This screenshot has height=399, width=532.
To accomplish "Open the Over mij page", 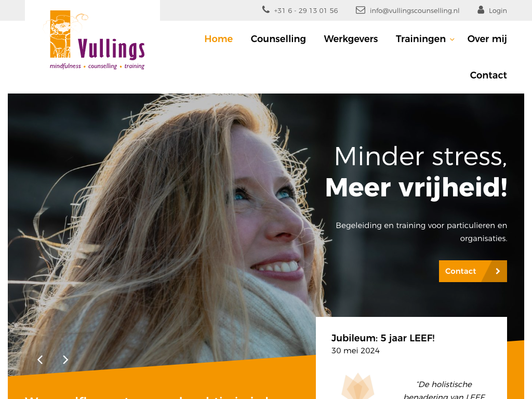I will click(x=487, y=39).
